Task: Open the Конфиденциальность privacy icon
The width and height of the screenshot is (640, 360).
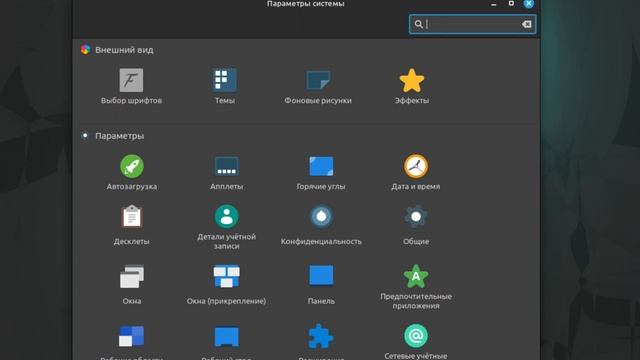Action: click(321, 216)
